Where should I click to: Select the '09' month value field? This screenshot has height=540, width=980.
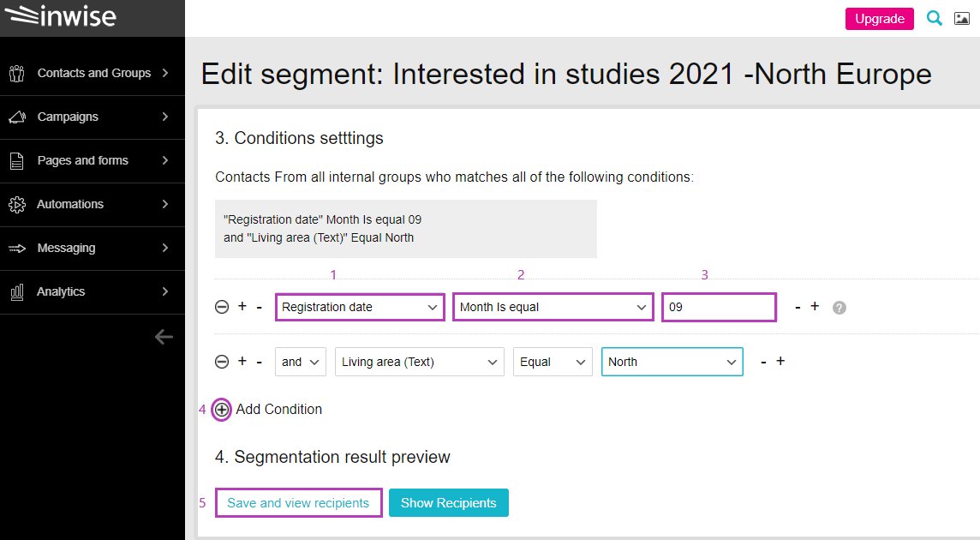coord(718,306)
